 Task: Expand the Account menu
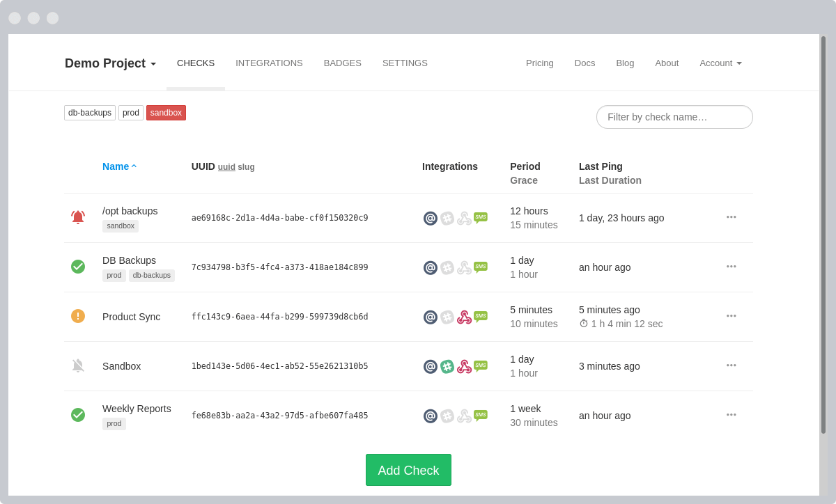720,63
